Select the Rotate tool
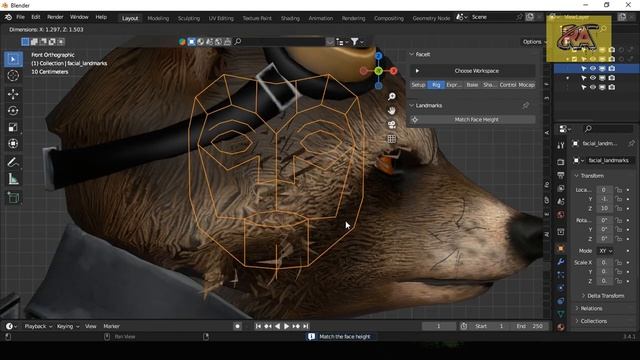The image size is (640, 360). pos(13,111)
